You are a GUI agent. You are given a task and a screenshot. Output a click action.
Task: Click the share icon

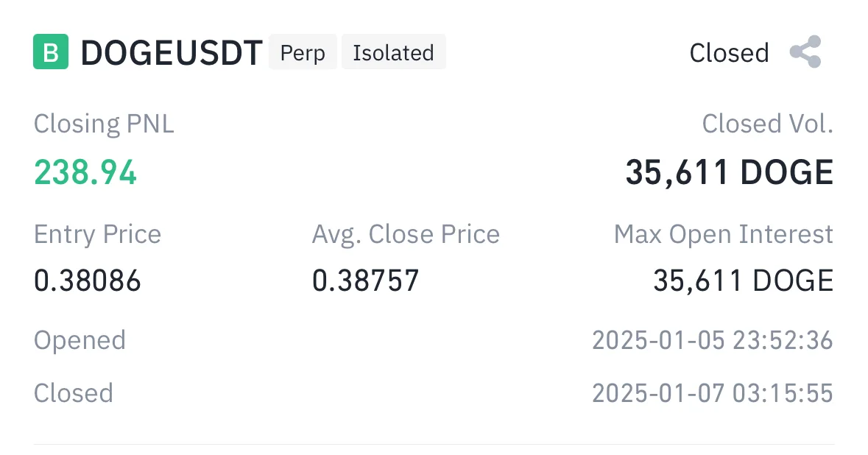tap(805, 52)
